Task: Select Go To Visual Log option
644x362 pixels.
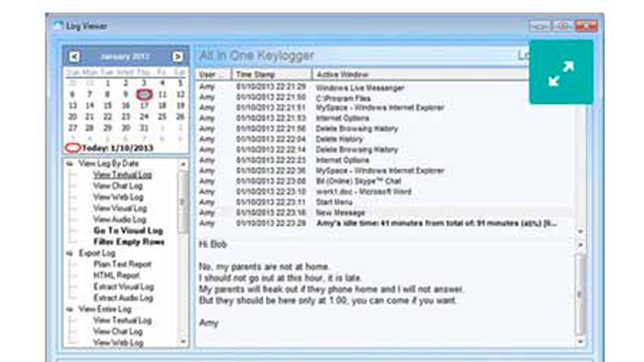Action: click(128, 231)
